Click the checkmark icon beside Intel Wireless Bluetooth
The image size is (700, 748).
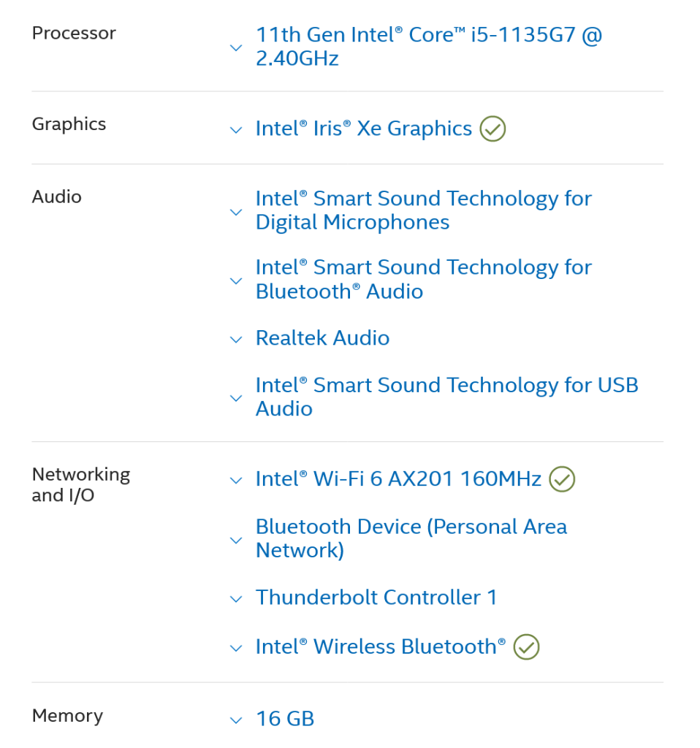526,647
